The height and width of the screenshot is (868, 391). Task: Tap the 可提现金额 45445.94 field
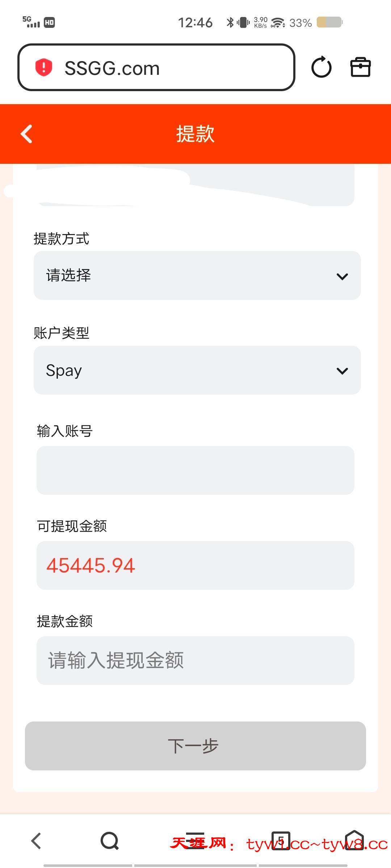[195, 565]
